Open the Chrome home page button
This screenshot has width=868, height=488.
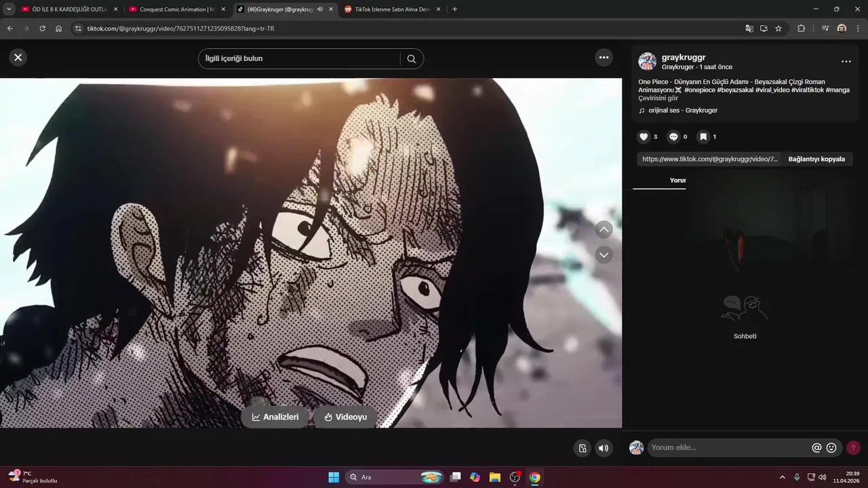pyautogui.click(x=59, y=28)
